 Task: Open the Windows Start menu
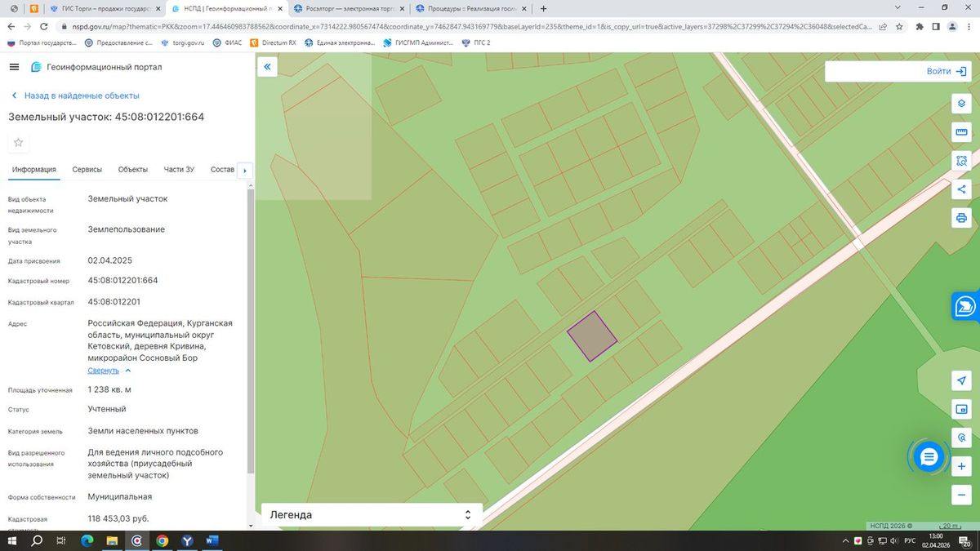[12, 540]
